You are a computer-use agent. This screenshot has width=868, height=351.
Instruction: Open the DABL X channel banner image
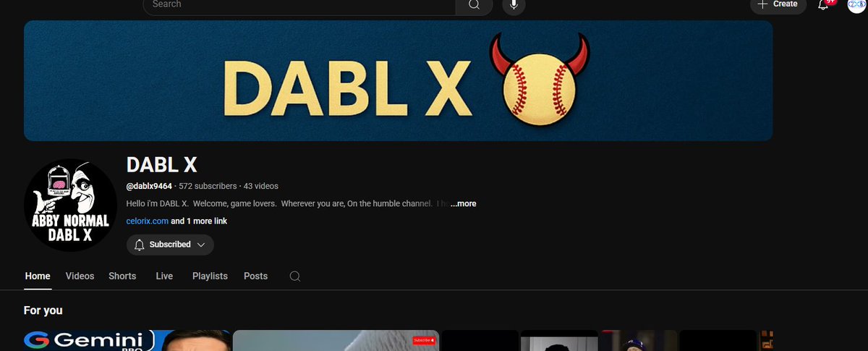tap(398, 80)
